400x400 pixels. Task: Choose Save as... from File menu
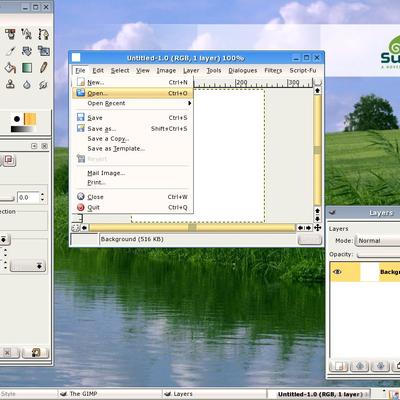(132, 129)
